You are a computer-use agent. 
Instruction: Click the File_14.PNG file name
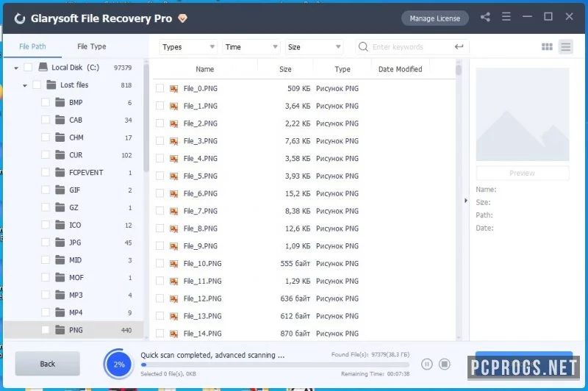[203, 333]
